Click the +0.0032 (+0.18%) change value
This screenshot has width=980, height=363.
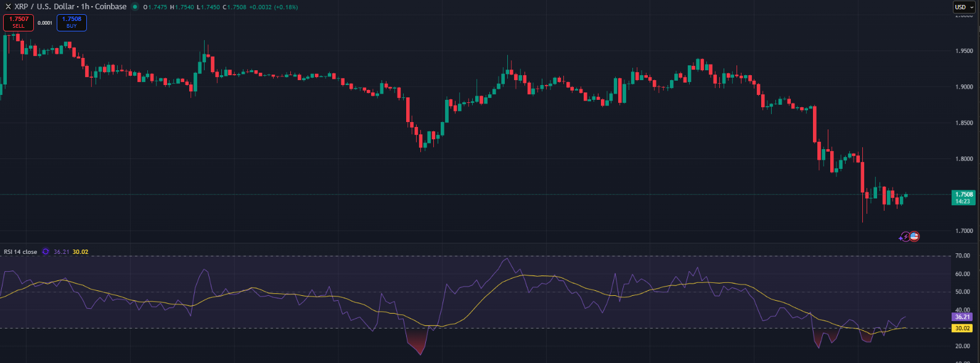273,7
